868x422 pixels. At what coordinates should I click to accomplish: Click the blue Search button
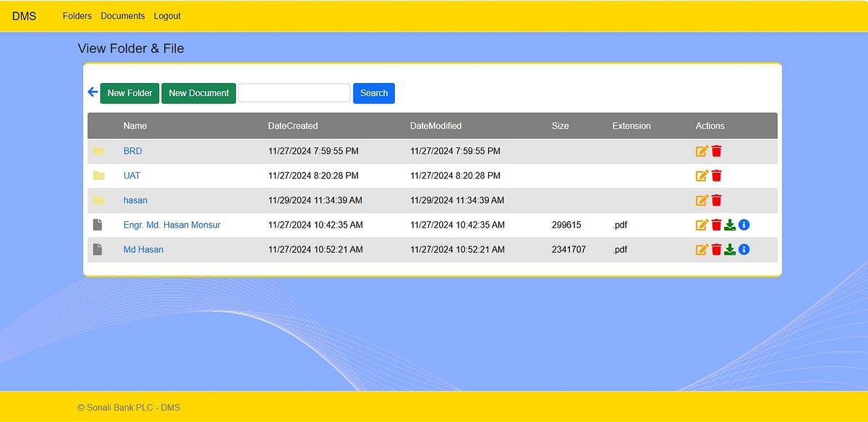click(374, 93)
